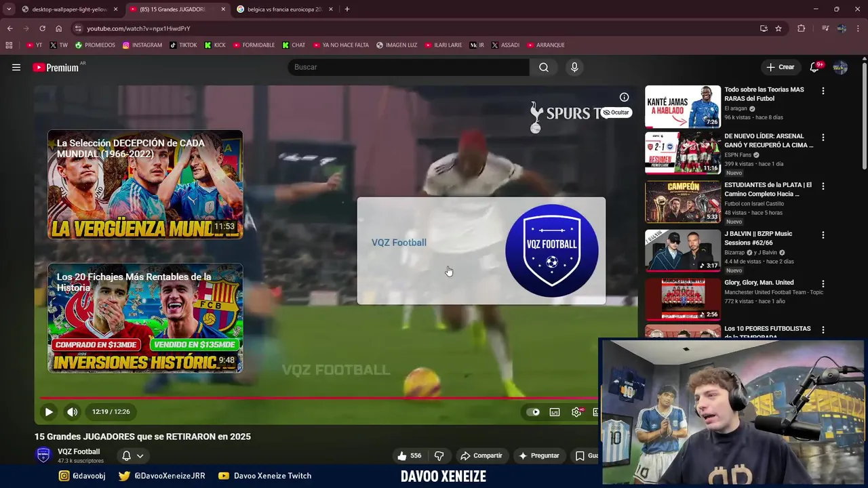This screenshot has width=868, height=488.
Task: Go back in browser history
Action: [9, 28]
